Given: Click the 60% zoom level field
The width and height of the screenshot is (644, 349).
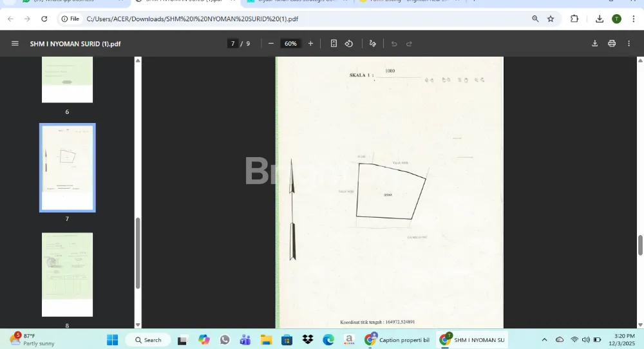Looking at the screenshot, I should (290, 44).
